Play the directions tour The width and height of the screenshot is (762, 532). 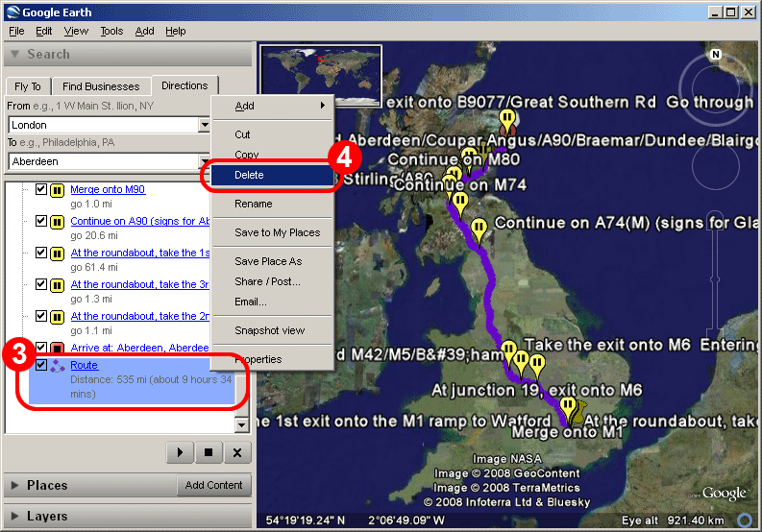click(180, 452)
